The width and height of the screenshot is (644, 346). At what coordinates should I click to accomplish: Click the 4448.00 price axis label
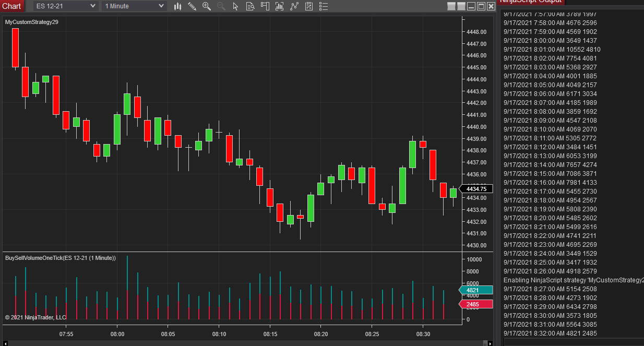[476, 32]
